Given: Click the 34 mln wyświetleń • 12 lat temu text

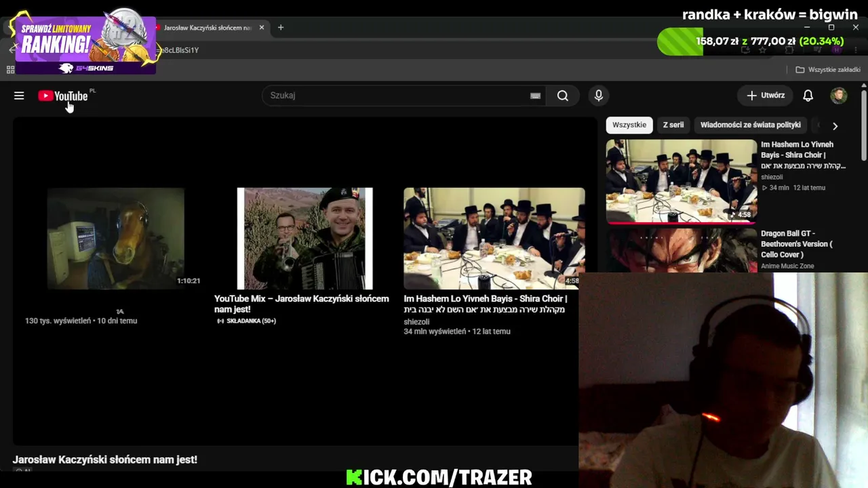Looking at the screenshot, I should click(457, 331).
